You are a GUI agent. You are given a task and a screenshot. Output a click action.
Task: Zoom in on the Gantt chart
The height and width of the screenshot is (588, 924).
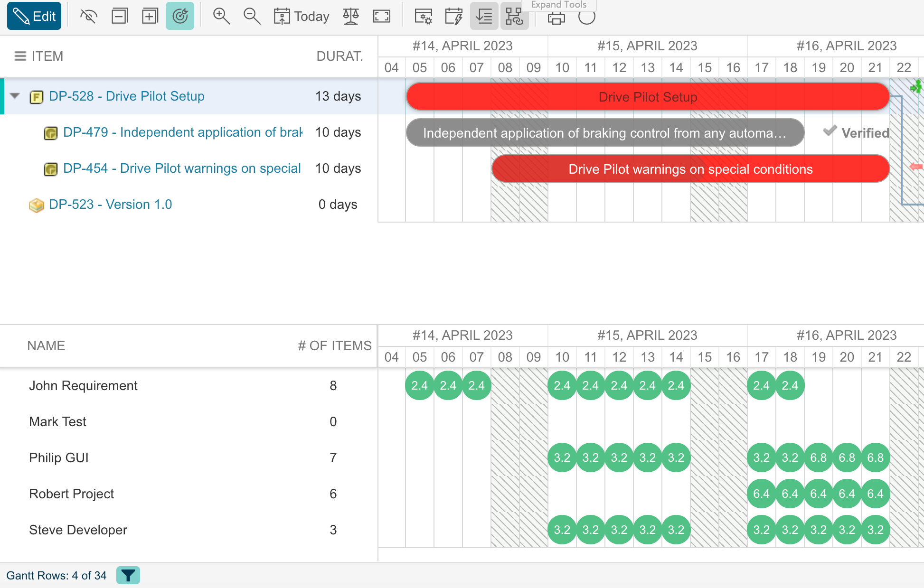tap(221, 16)
